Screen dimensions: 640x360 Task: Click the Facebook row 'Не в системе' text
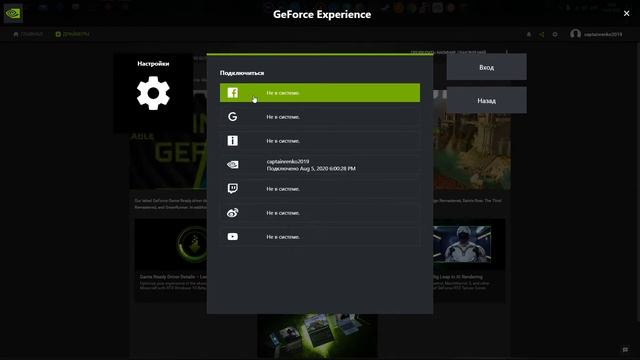[x=283, y=93]
